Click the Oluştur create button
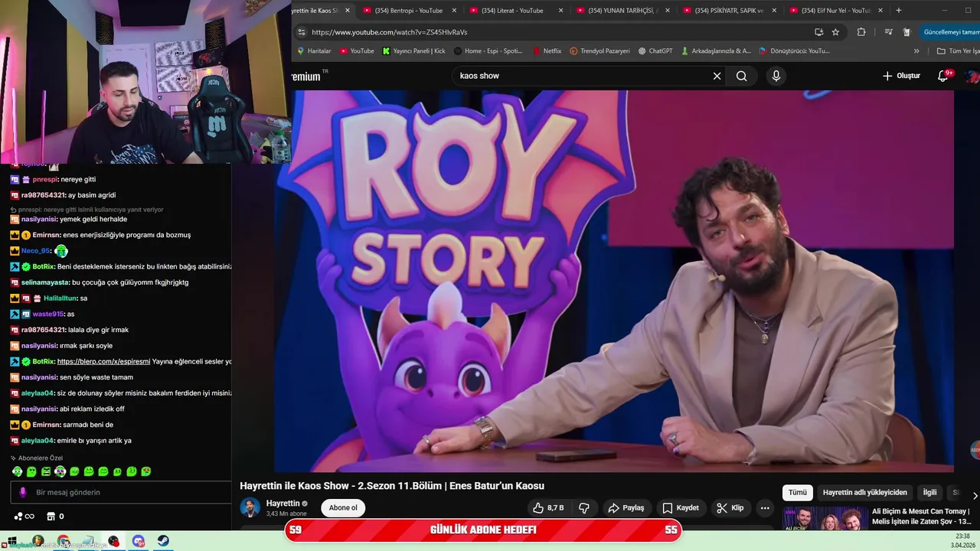Image resolution: width=980 pixels, height=551 pixels. pos(901,76)
